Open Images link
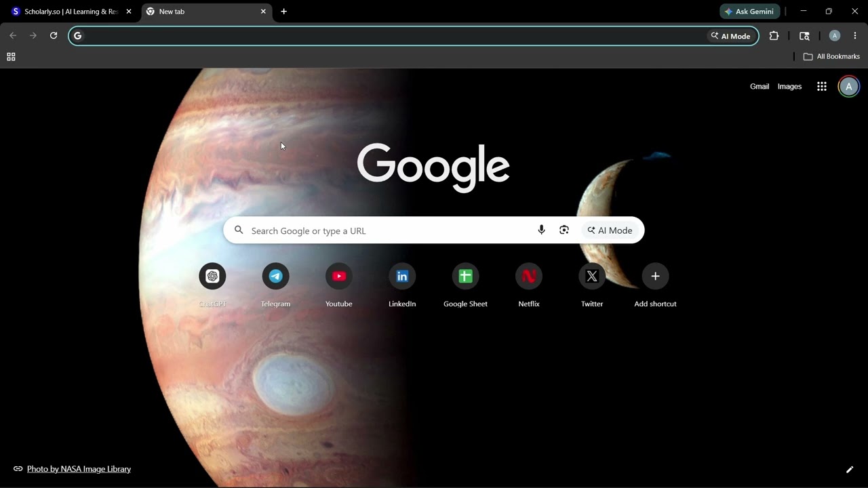Image resolution: width=868 pixels, height=488 pixels. [789, 86]
